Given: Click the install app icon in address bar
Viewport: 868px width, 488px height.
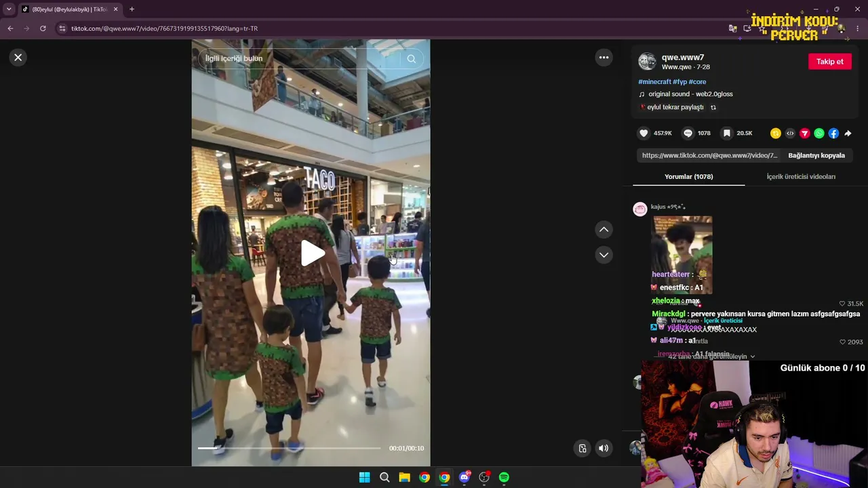Looking at the screenshot, I should tap(747, 28).
